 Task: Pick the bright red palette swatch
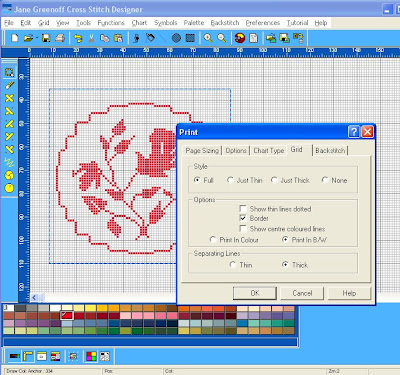[x=67, y=315]
